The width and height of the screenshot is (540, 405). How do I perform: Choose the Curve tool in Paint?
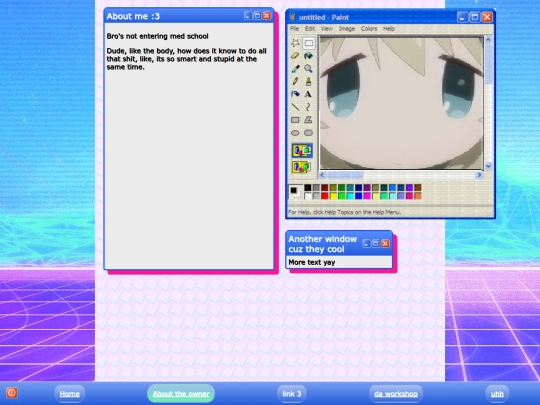(309, 107)
